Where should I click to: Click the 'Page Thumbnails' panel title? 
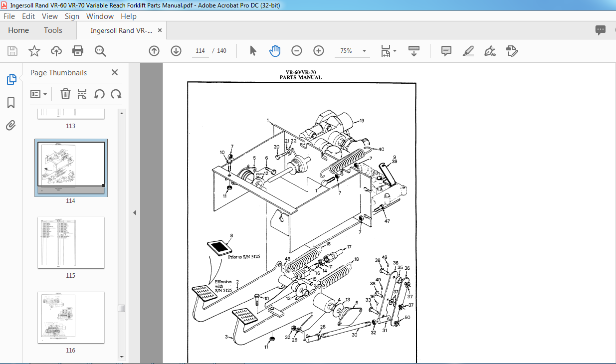tap(58, 72)
